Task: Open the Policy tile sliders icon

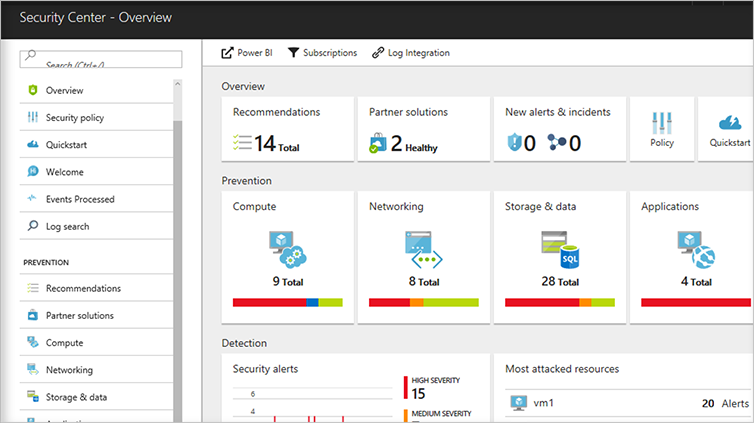Action: tap(662, 123)
